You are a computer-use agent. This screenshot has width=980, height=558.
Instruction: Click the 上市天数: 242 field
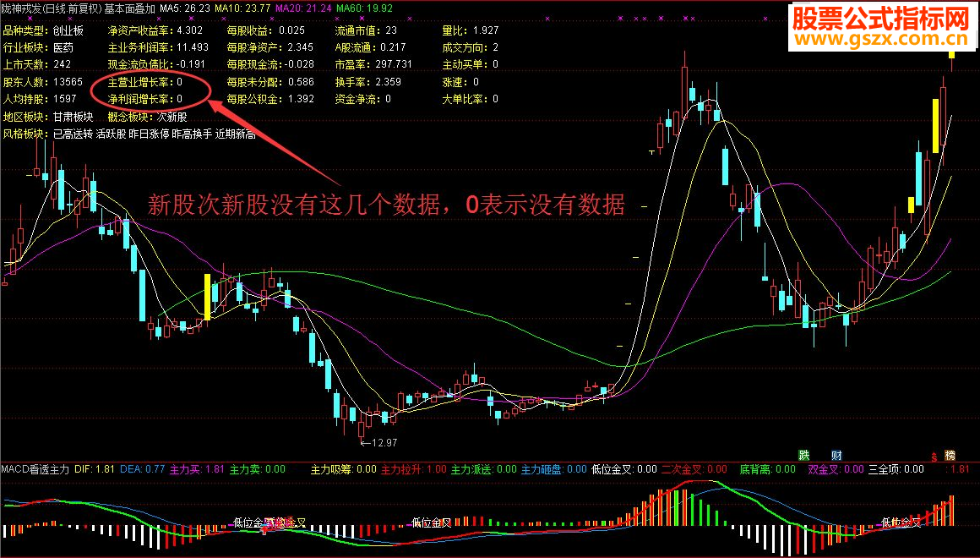point(37,63)
